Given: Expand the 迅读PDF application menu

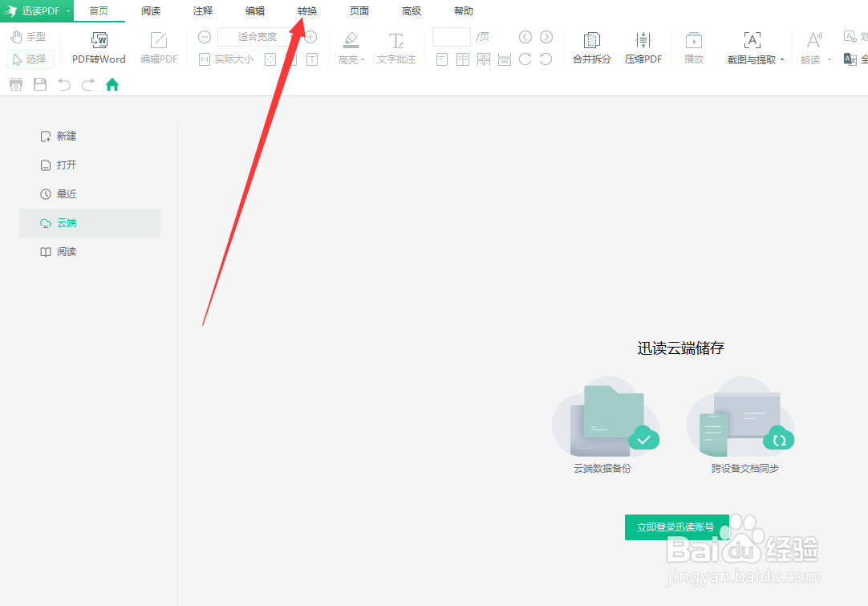Looking at the screenshot, I should pos(37,11).
